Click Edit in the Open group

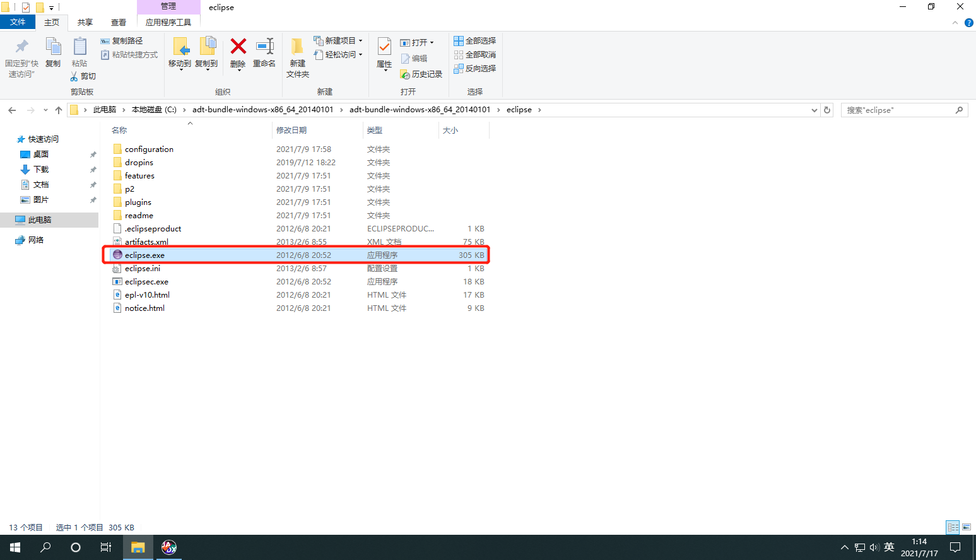(414, 59)
